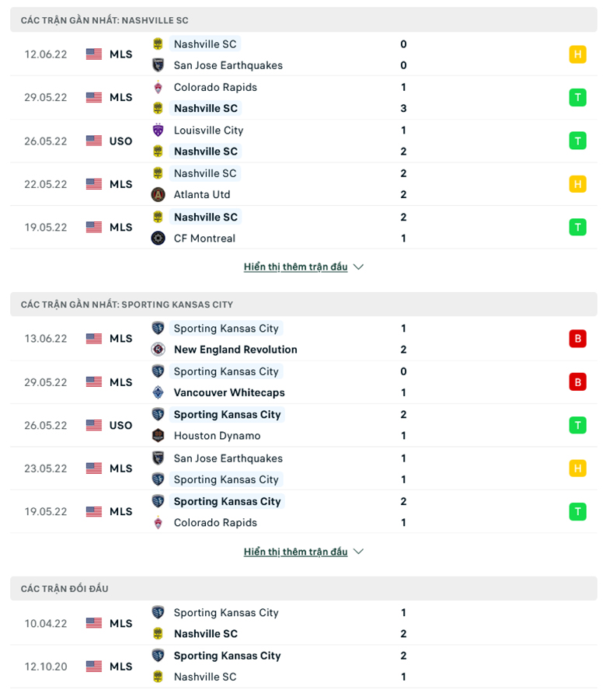Image resolution: width=606 pixels, height=700 pixels.
Task: Click the US flag on the 26.05.22 Louisville row
Action: click(x=94, y=141)
